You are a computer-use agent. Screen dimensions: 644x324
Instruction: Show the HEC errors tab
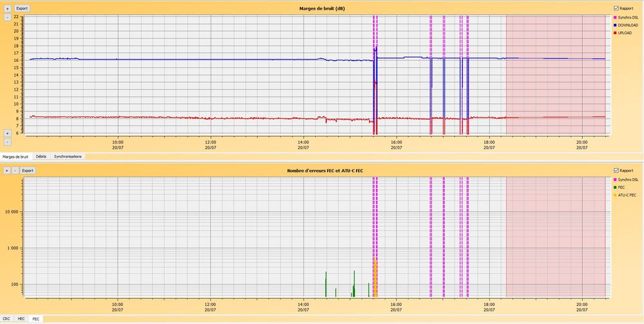(x=21, y=319)
